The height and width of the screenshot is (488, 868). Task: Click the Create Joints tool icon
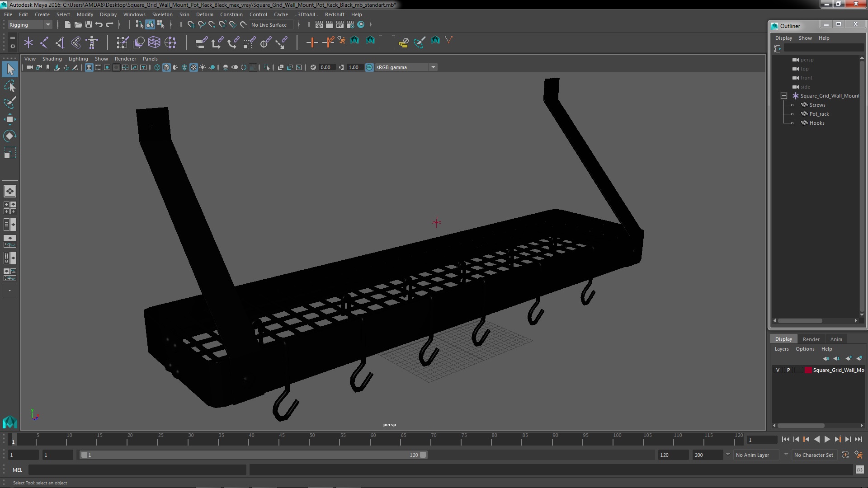[x=44, y=42]
